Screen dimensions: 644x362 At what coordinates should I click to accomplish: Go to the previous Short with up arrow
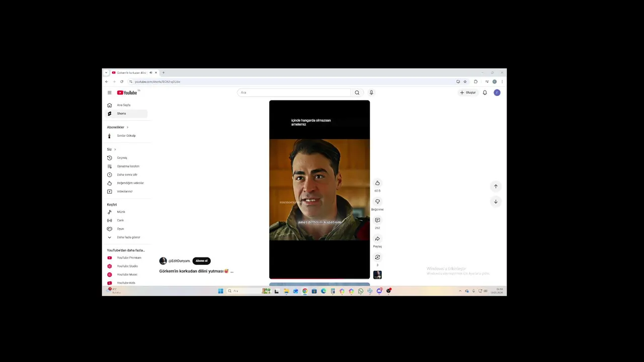point(496,187)
